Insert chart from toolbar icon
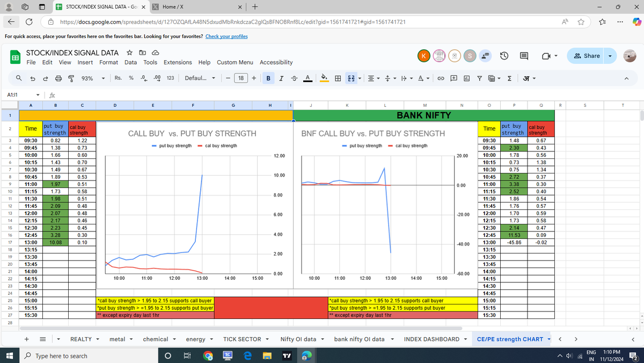 pyautogui.click(x=466, y=78)
